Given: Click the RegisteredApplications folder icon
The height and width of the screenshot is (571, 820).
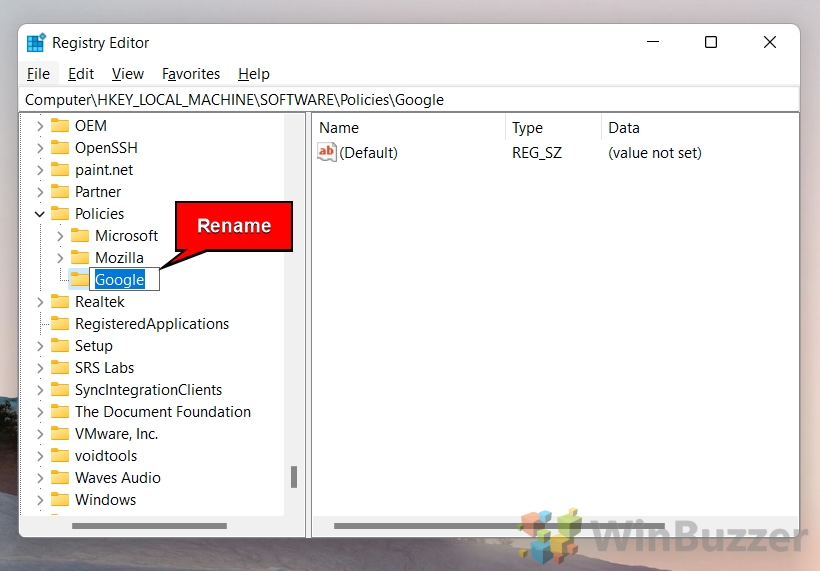Looking at the screenshot, I should click(x=60, y=323).
